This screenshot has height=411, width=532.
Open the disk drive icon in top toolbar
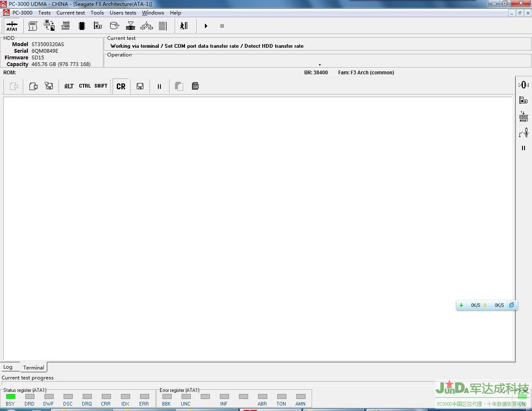click(x=114, y=26)
